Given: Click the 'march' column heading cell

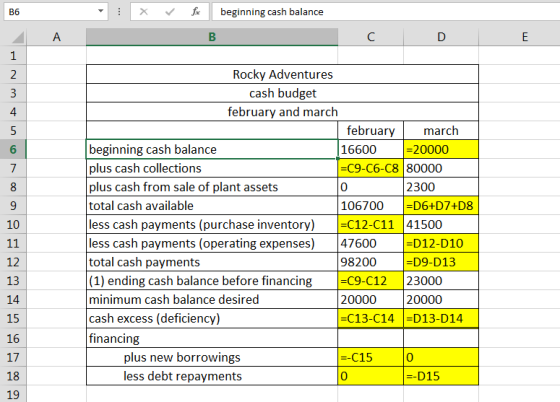Looking at the screenshot, I should coord(441,131).
